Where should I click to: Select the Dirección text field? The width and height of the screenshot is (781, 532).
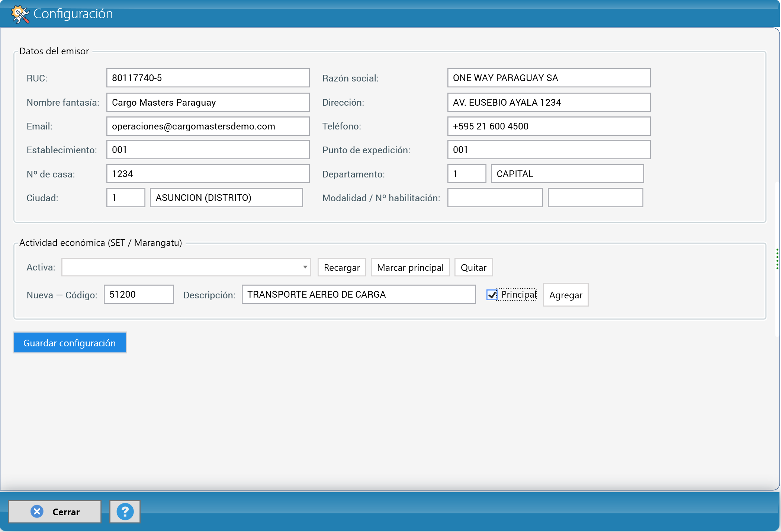[x=549, y=102]
